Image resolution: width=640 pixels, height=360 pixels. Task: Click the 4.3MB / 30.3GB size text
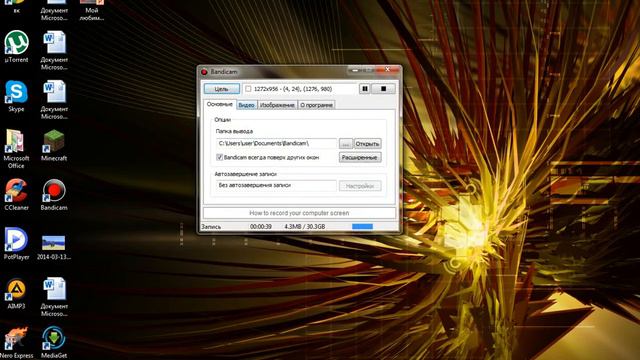point(305,227)
